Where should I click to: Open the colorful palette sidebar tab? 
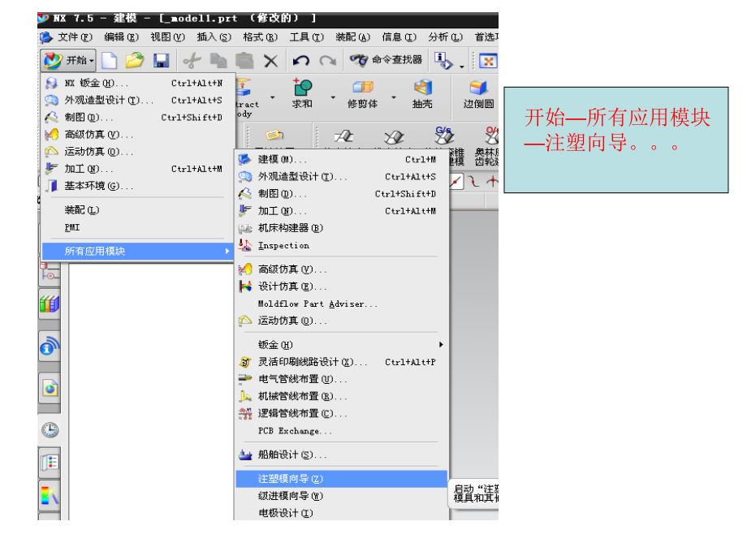(50, 495)
